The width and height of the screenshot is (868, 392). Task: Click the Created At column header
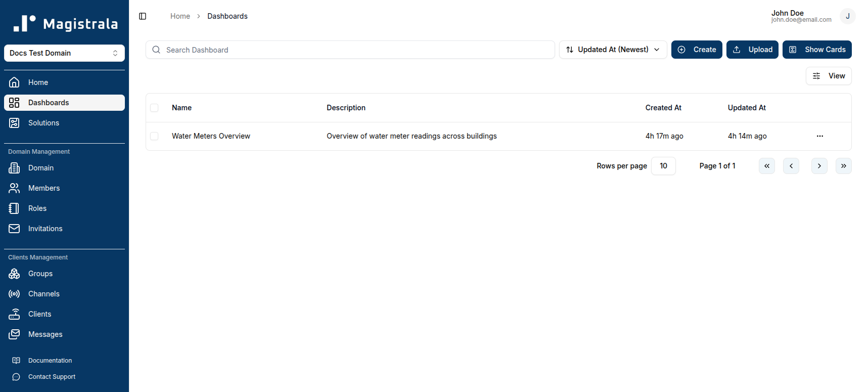pyautogui.click(x=663, y=108)
